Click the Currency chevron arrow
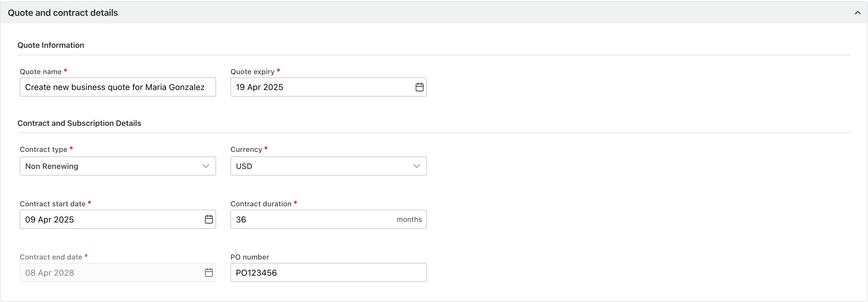Viewport: 868px width, 302px height. click(x=416, y=166)
